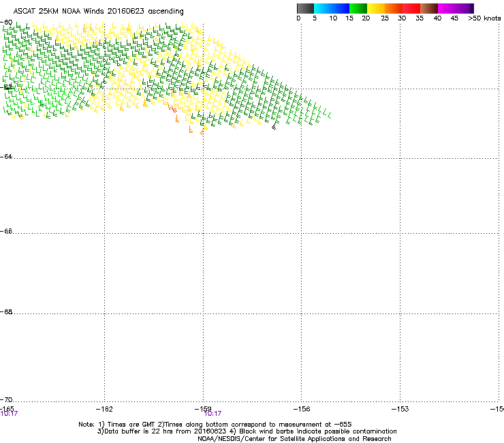Click the NOAA/NESDIS Center credit line
The width and height of the screenshot is (504, 443).
(294, 439)
